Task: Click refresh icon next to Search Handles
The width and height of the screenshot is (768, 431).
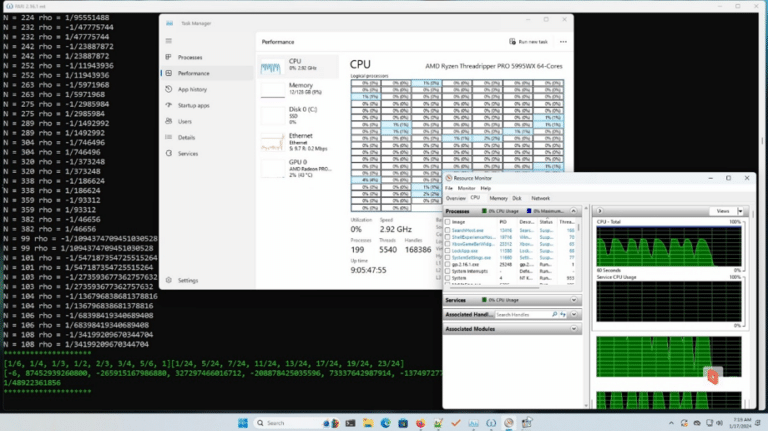Action: coord(563,314)
